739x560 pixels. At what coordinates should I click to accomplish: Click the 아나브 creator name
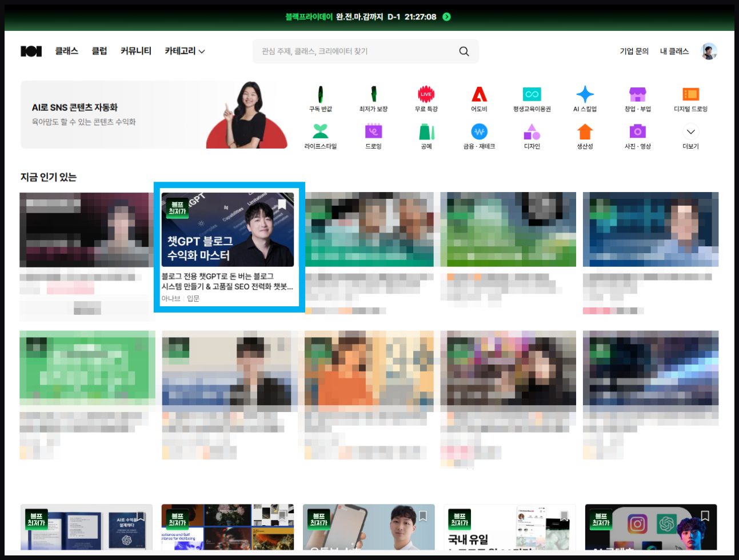click(x=170, y=298)
